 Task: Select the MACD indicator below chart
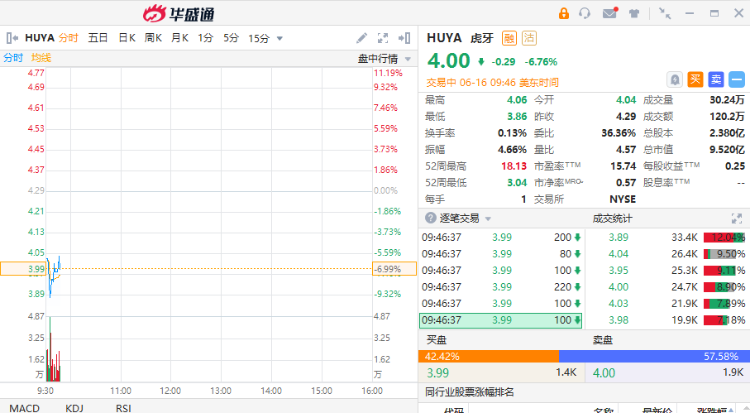pos(25,408)
